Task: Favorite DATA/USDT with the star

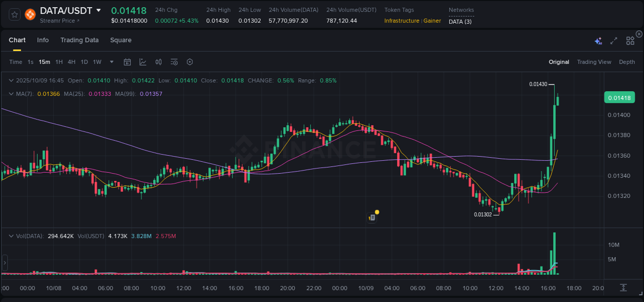Action: tap(14, 14)
